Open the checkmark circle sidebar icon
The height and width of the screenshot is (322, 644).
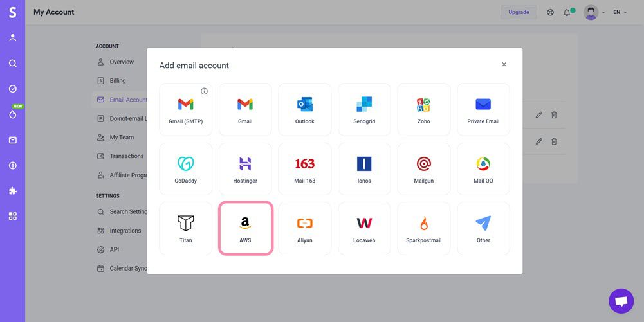coord(13,89)
